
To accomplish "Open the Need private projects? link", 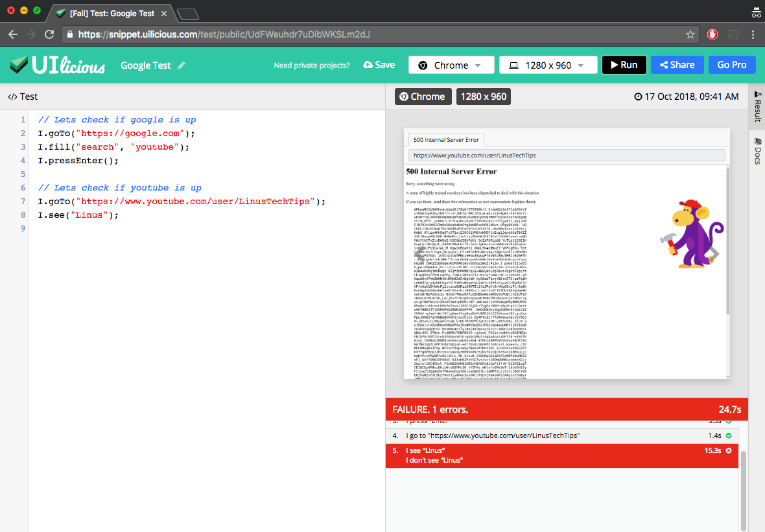I will [311, 65].
